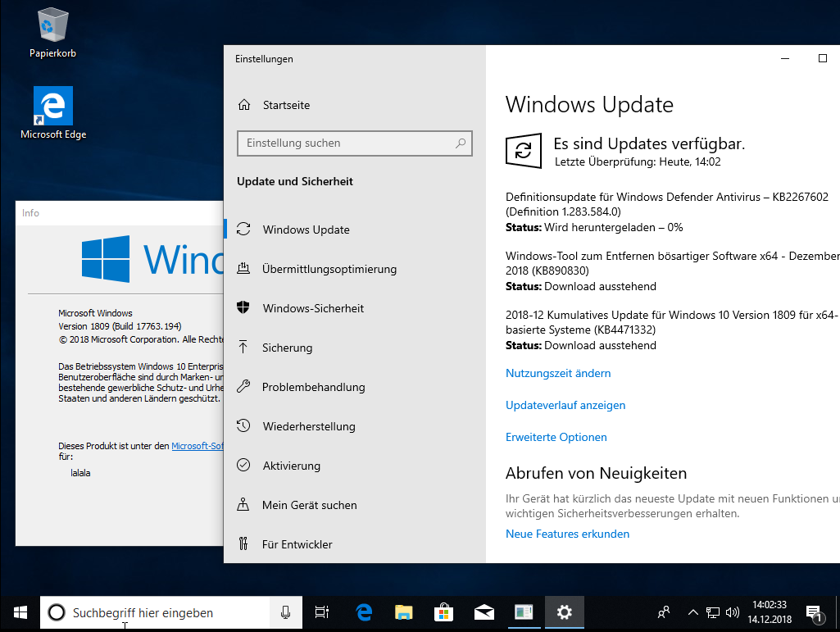Screen dimensions: 840x632
Task: Click the volume speaker tray icon
Action: pyautogui.click(x=733, y=612)
